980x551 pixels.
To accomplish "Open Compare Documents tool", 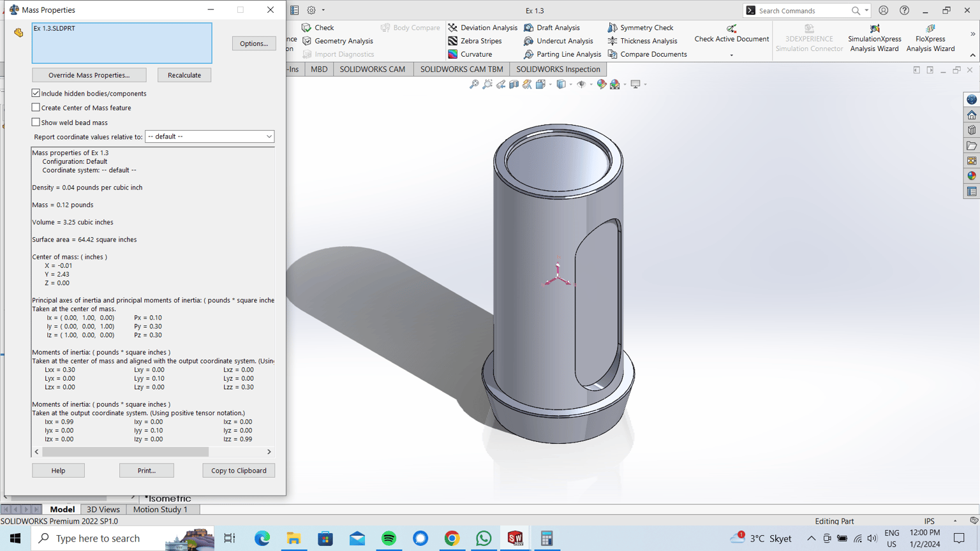I will point(647,54).
